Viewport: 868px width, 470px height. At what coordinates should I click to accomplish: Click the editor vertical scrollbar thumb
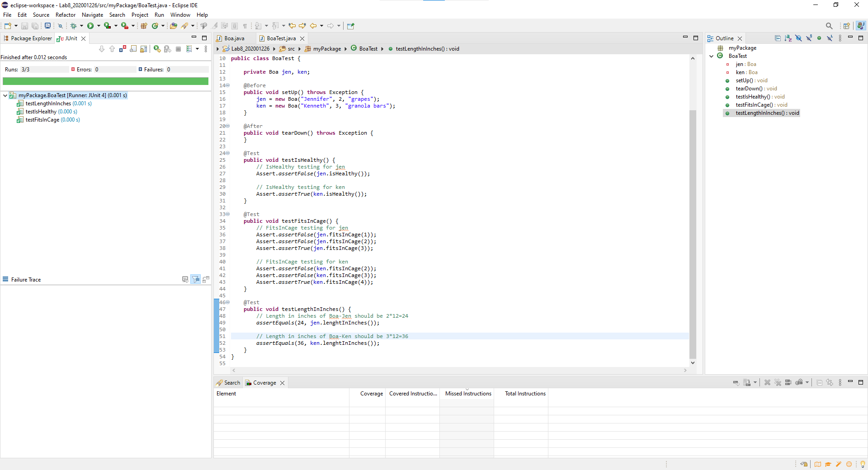(693, 234)
